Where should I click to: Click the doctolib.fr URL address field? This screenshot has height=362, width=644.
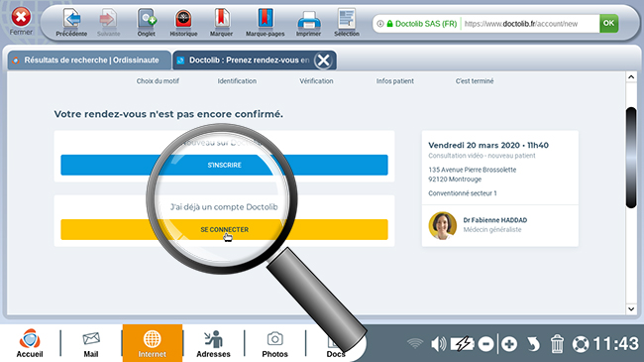(530, 24)
